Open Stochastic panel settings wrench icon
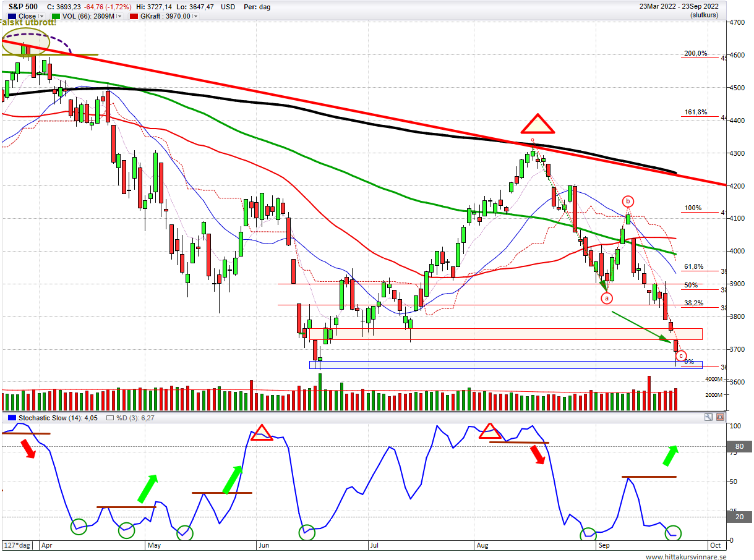Image resolution: width=754 pixels, height=560 pixels. (x=708, y=418)
